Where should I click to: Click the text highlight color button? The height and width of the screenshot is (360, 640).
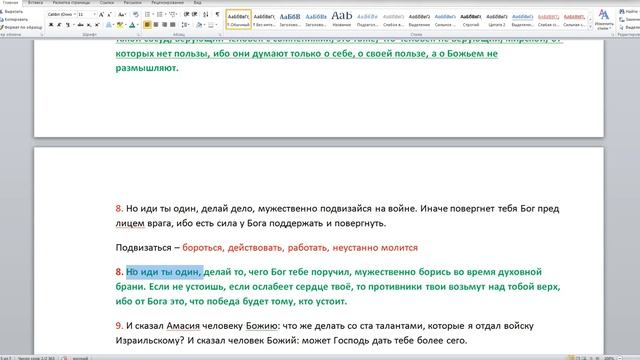(x=120, y=25)
